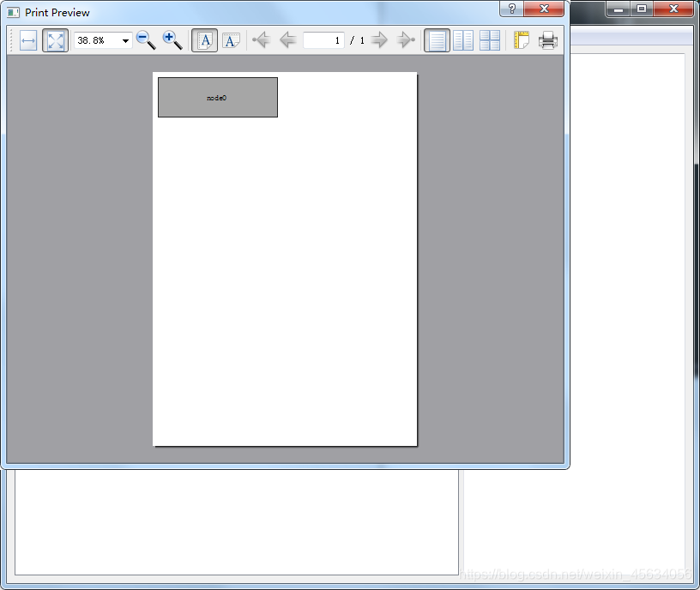
Task: Click the 38.8% zoom value text
Action: click(x=91, y=40)
